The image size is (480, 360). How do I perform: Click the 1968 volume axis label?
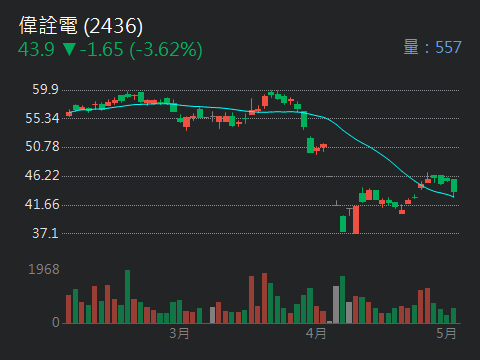tap(44, 269)
